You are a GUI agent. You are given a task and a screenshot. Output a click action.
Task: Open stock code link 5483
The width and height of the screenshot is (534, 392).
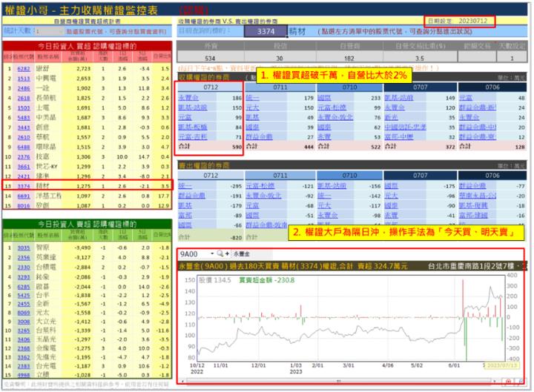point(24,118)
